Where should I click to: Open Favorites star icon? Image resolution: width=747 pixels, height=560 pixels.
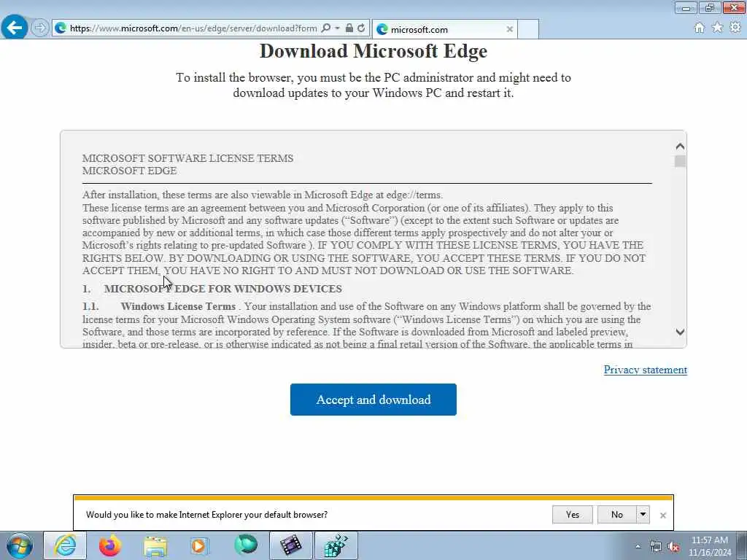(x=717, y=28)
